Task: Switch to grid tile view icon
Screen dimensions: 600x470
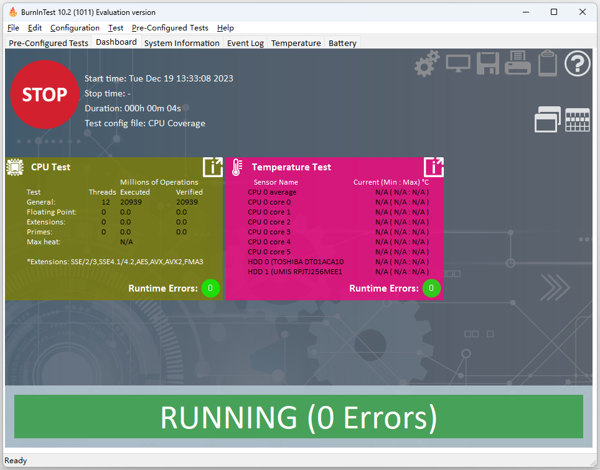Action: point(577,119)
